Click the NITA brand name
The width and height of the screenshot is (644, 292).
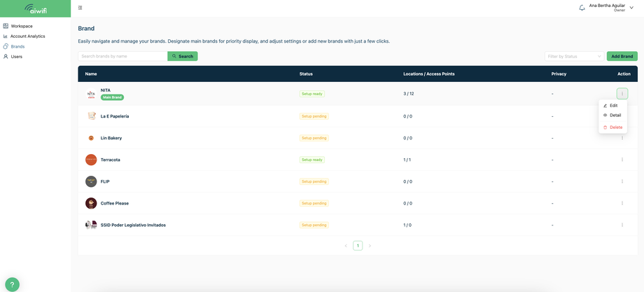coord(106,90)
